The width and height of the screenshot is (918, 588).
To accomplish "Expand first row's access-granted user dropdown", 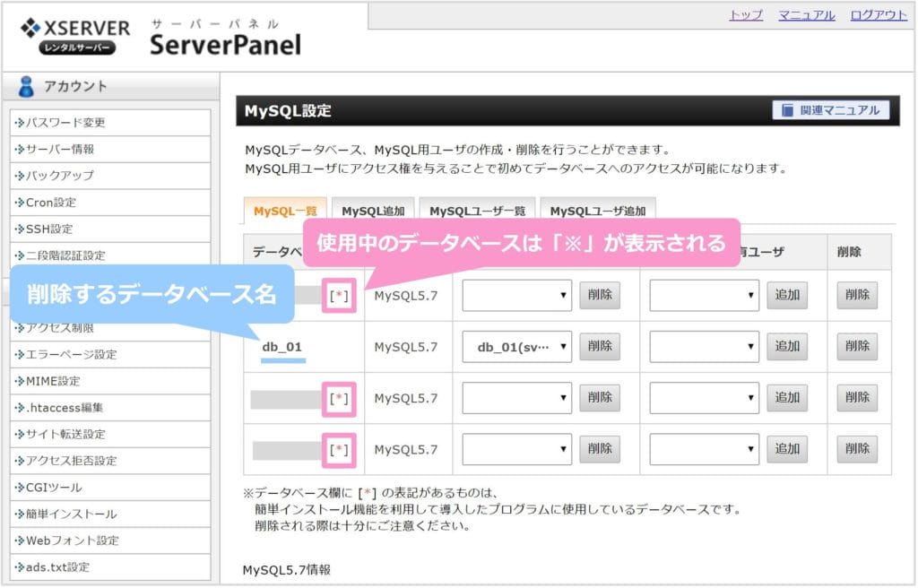I will 516,295.
